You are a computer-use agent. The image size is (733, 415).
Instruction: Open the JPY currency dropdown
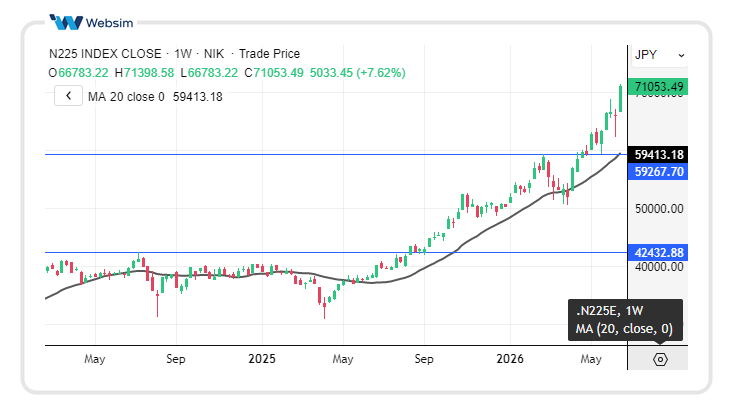660,55
